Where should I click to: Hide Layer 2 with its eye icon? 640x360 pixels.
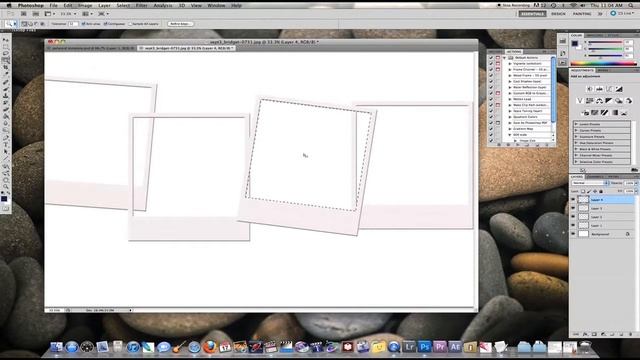pyautogui.click(x=573, y=217)
